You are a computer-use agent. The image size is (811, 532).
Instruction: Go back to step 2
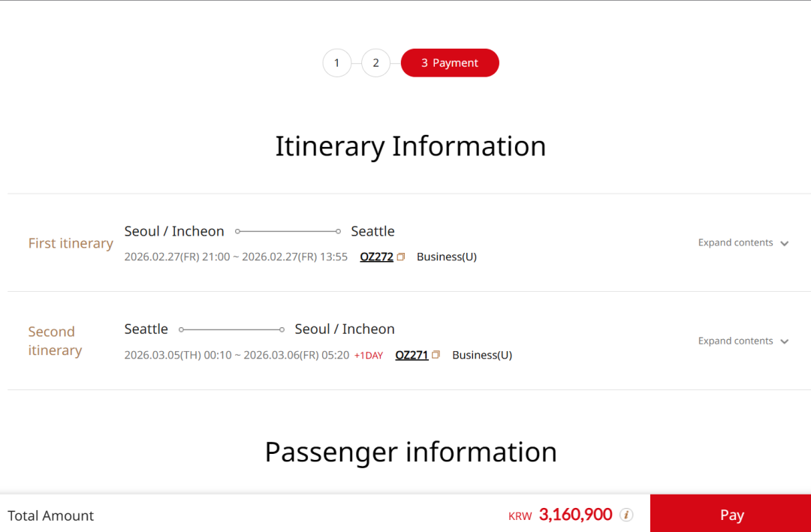pyautogui.click(x=375, y=63)
